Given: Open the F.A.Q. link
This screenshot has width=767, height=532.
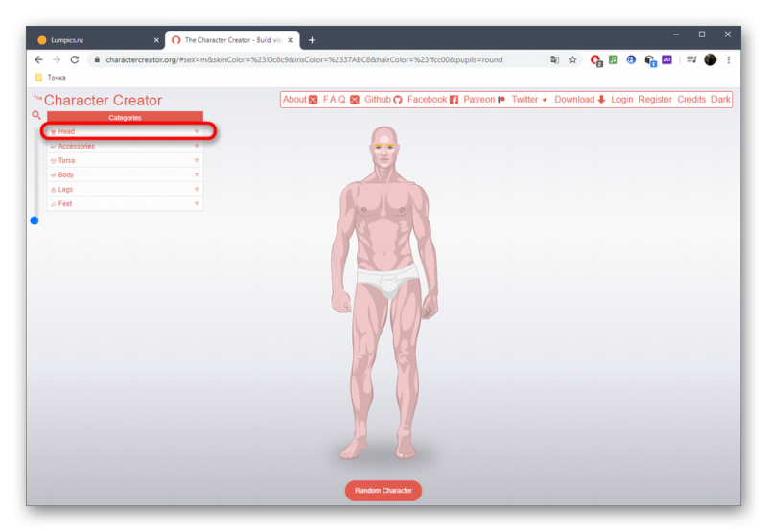Looking at the screenshot, I should (x=340, y=100).
